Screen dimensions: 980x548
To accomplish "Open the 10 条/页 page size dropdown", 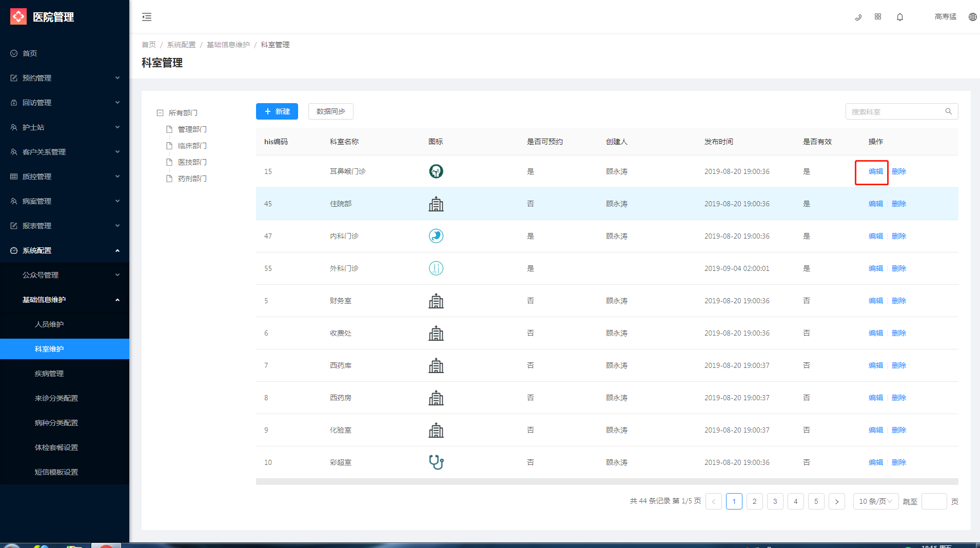I will pos(876,501).
